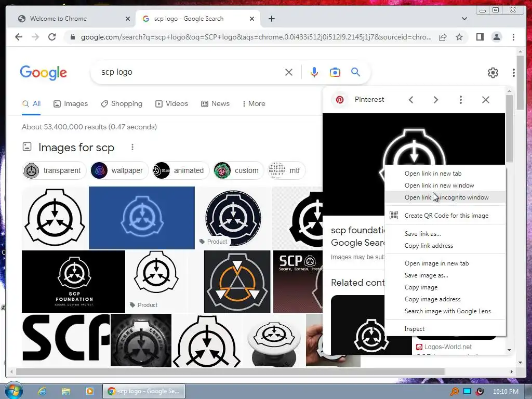Expand the More search filters menu
Viewport: 532px width, 399px height.
pos(254,103)
